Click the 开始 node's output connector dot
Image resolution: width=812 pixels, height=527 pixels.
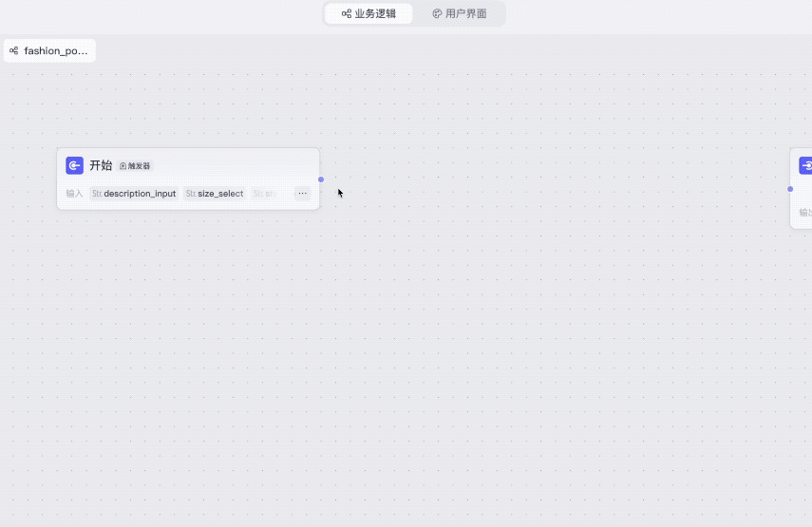(x=321, y=179)
